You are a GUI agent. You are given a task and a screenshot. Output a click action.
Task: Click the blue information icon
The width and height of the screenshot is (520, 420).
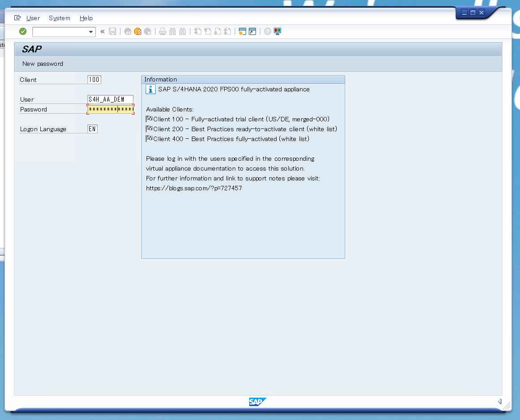click(151, 89)
